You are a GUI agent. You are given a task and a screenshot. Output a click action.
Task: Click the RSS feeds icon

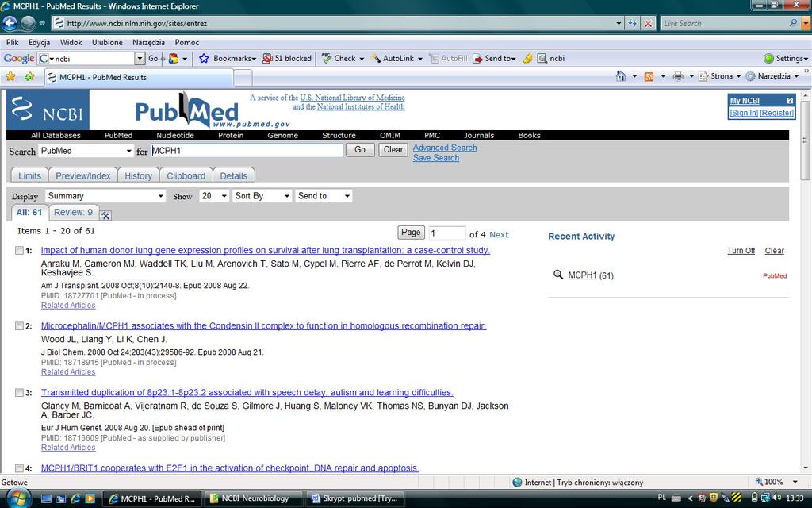point(649,77)
